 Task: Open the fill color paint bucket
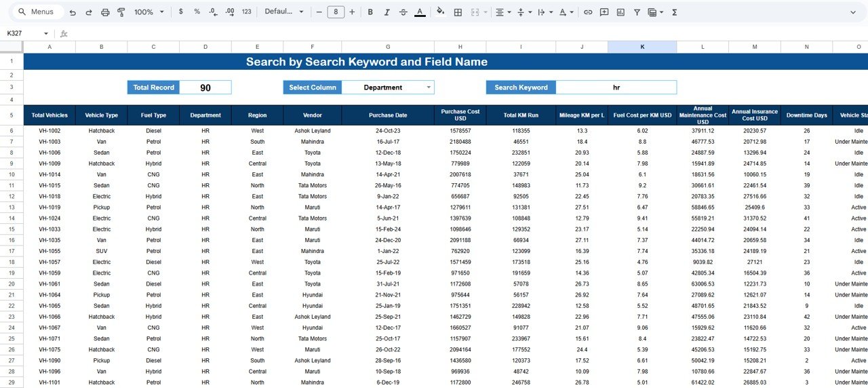[441, 12]
